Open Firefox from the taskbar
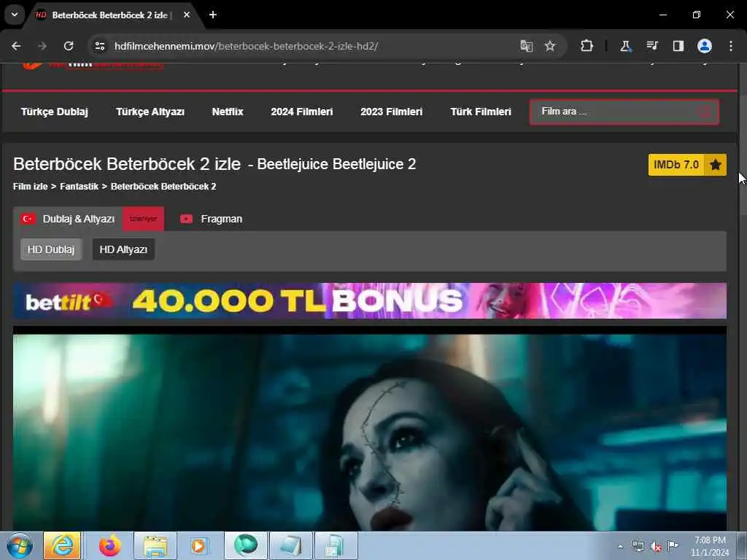 pyautogui.click(x=109, y=545)
